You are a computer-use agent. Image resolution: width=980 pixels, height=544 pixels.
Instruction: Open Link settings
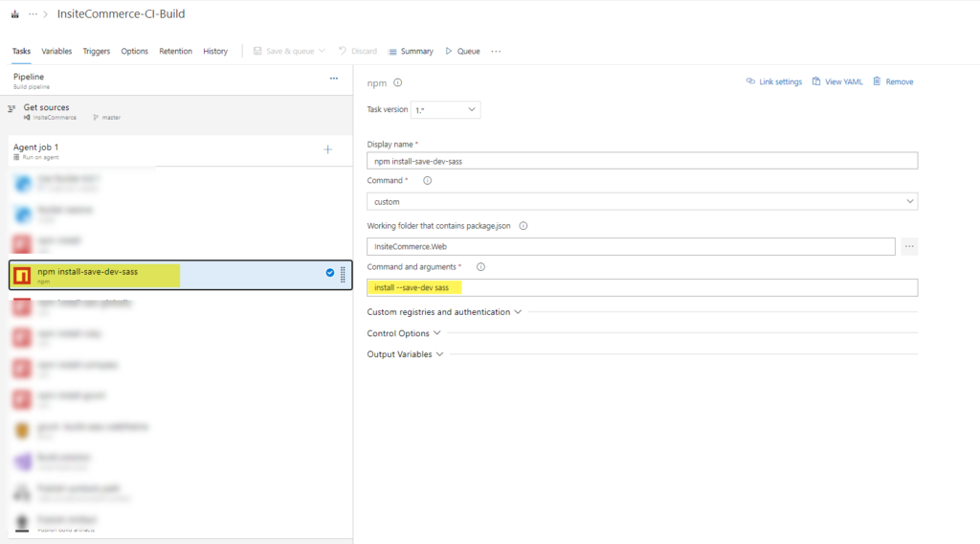click(773, 81)
